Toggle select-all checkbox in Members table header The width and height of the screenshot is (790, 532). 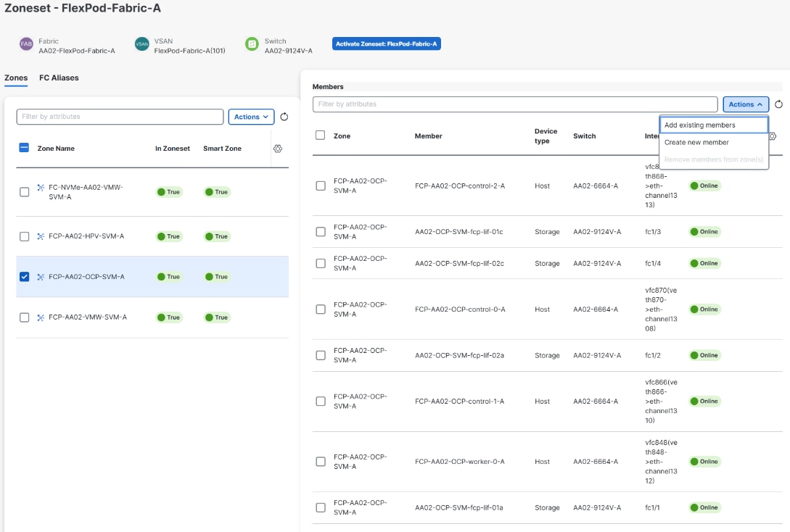pyautogui.click(x=320, y=135)
